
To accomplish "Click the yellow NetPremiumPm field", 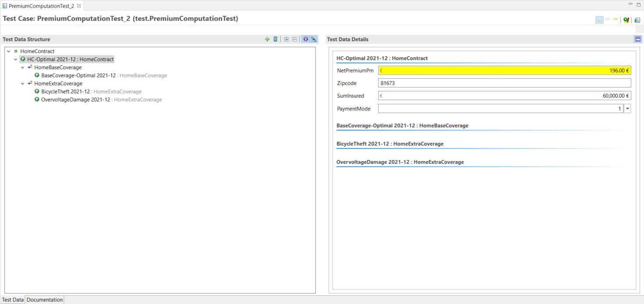I will 504,71.
